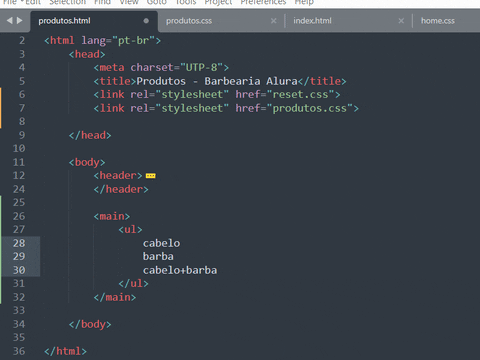Click the previous tab arrow
Viewport: 480px width, 360px height.
[x=9, y=21]
